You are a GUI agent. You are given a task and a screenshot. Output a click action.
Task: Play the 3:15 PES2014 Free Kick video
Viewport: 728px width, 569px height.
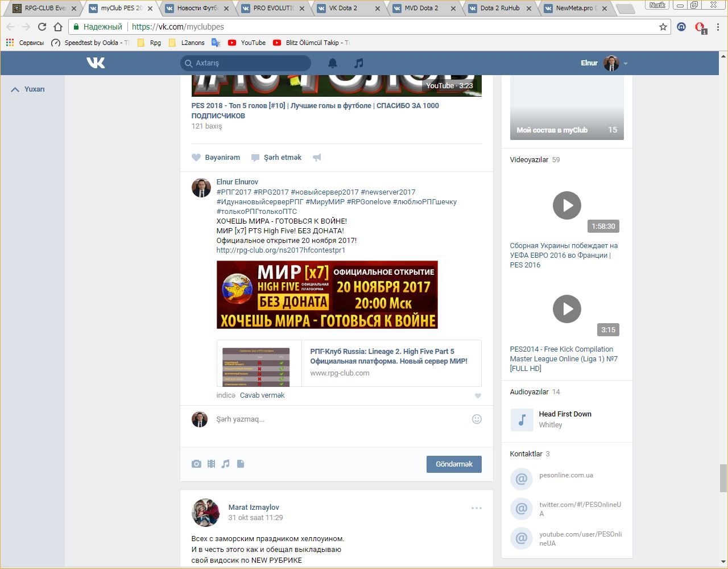pyautogui.click(x=567, y=309)
